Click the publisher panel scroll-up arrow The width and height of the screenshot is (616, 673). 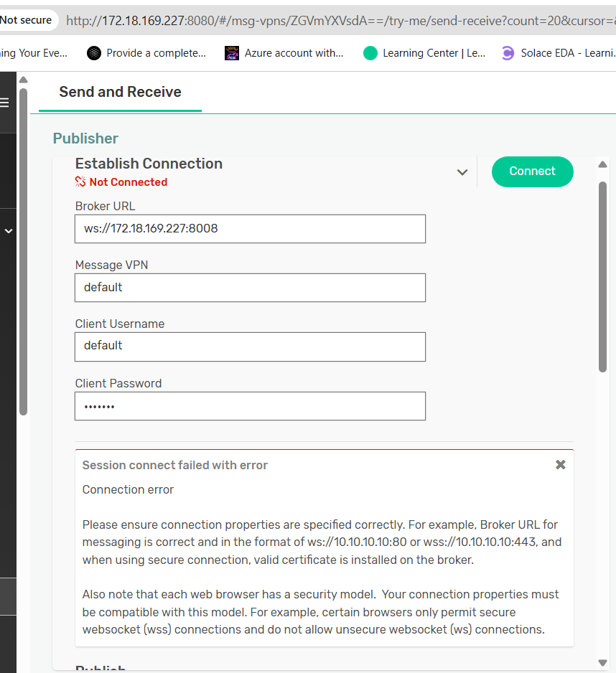(602, 164)
